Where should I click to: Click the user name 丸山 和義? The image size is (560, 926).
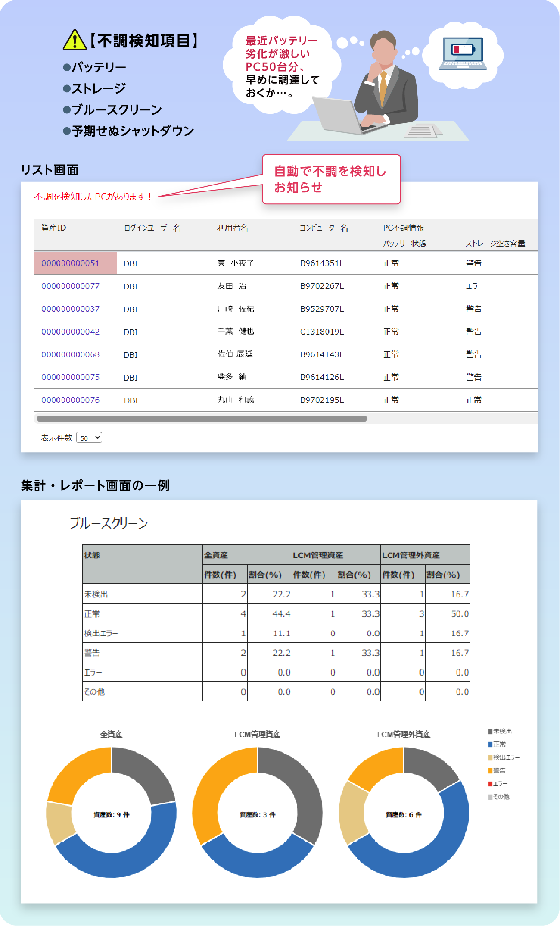tap(236, 400)
